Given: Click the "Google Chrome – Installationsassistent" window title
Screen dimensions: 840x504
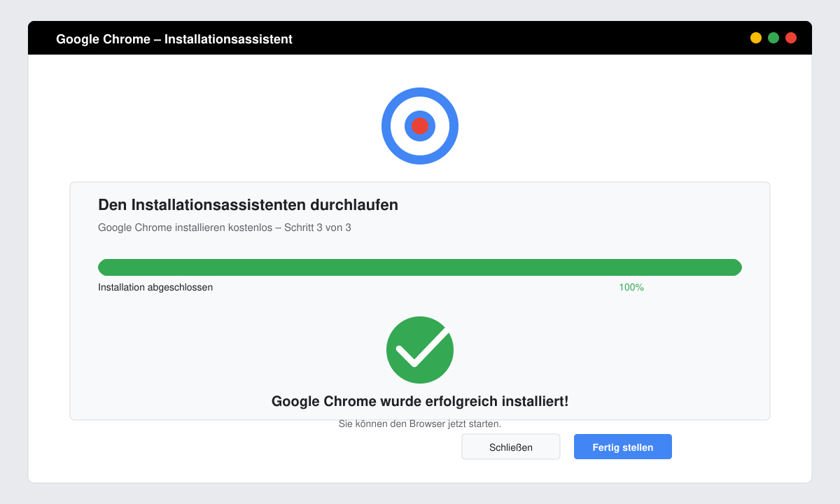Looking at the screenshot, I should [x=174, y=39].
